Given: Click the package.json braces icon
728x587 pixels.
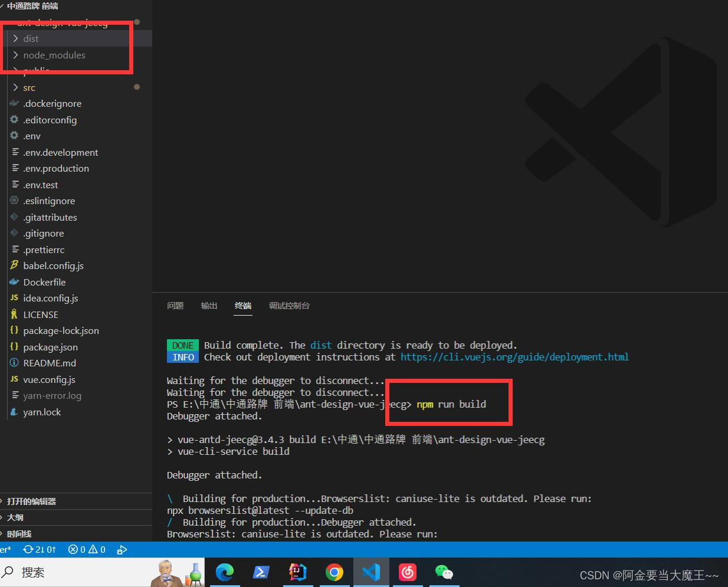Looking at the screenshot, I should (x=14, y=346).
